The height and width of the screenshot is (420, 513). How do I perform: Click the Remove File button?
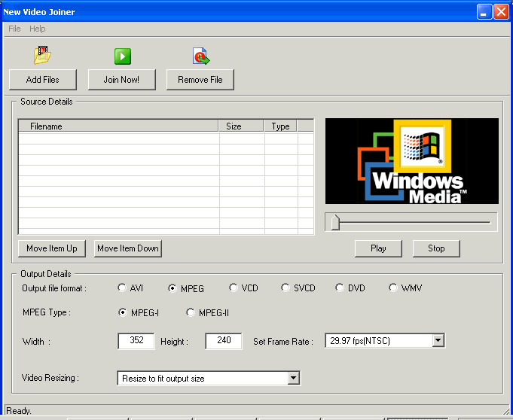[200, 80]
